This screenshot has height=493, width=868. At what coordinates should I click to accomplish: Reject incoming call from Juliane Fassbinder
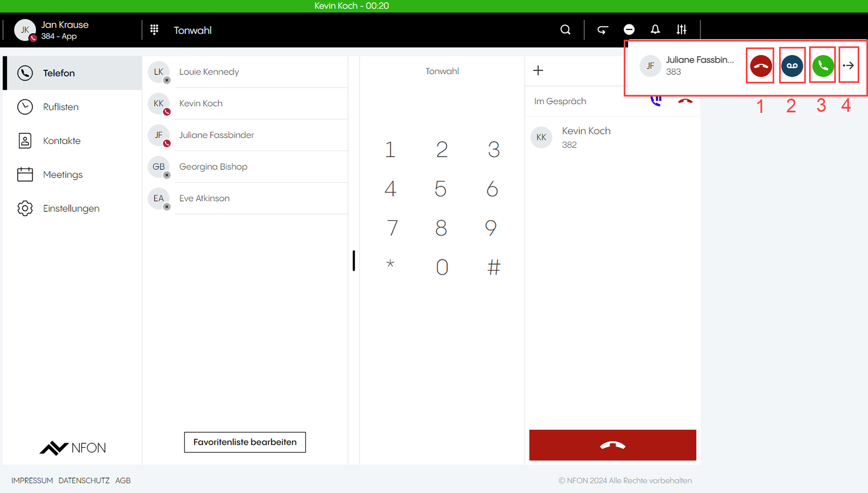(x=760, y=66)
